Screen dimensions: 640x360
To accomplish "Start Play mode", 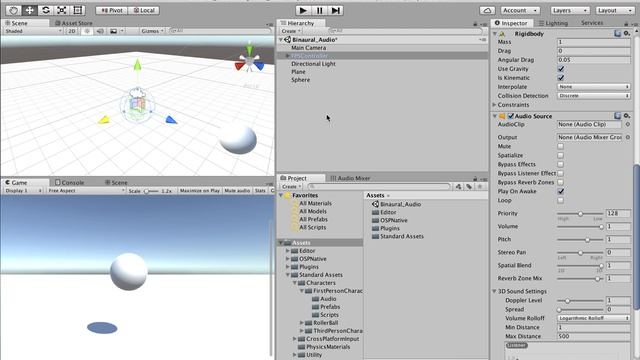I will click(303, 10).
